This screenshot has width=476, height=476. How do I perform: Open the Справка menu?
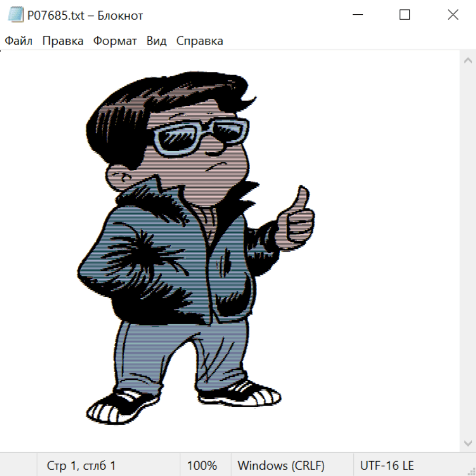tap(199, 41)
